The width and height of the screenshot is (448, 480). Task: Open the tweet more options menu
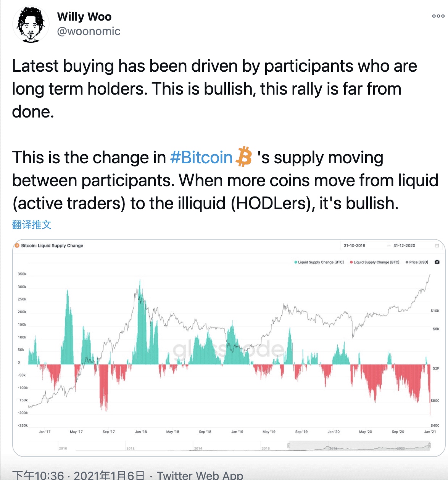point(438,16)
